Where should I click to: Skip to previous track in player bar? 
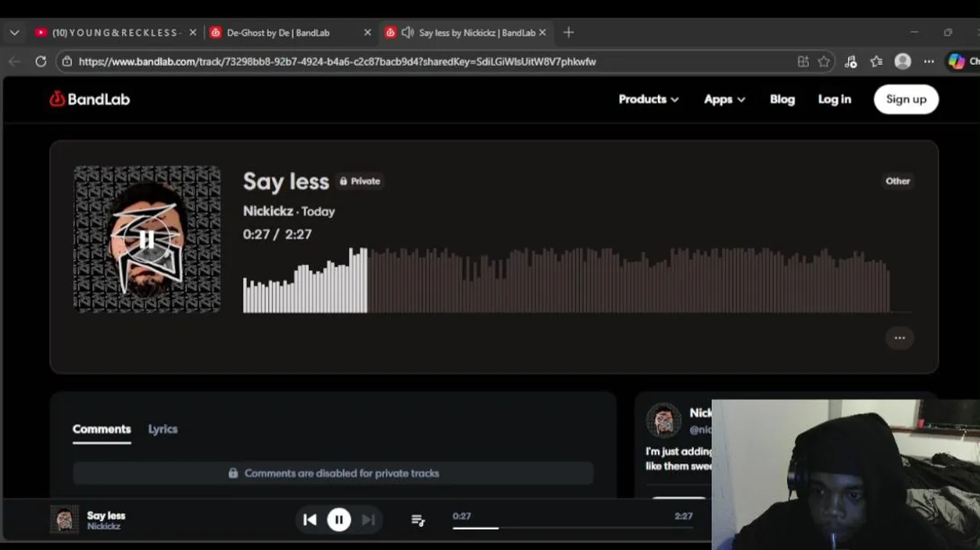coord(309,519)
